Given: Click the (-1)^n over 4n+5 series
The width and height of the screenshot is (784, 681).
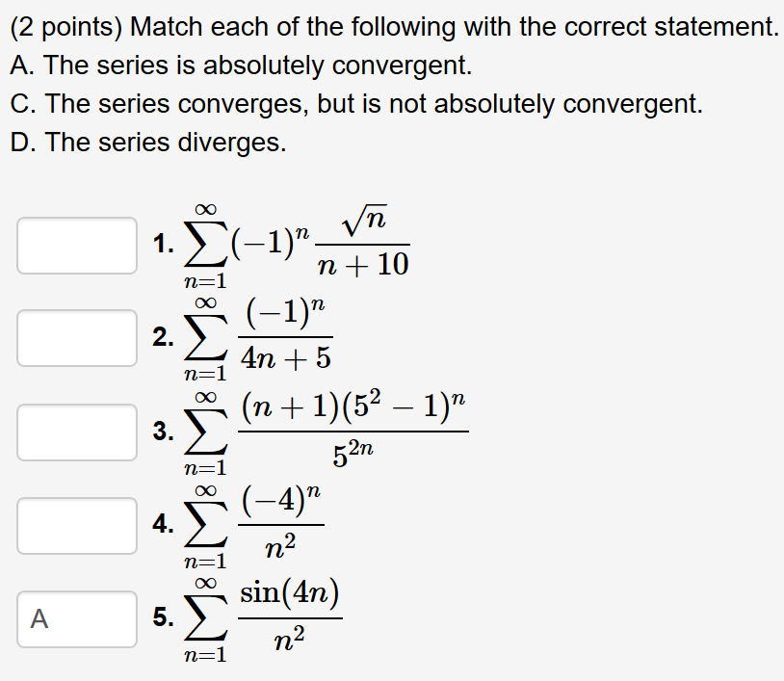Looking at the screenshot, I should click(x=258, y=338).
